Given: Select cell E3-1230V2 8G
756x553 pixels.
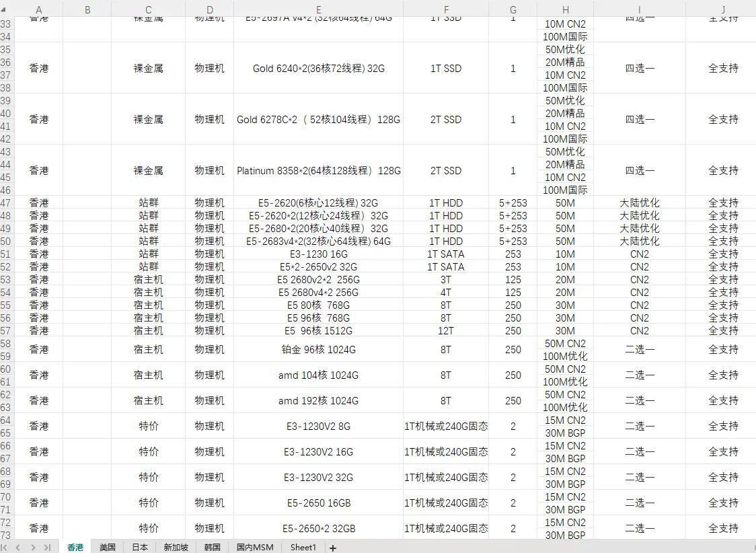Looking at the screenshot, I should point(319,427).
